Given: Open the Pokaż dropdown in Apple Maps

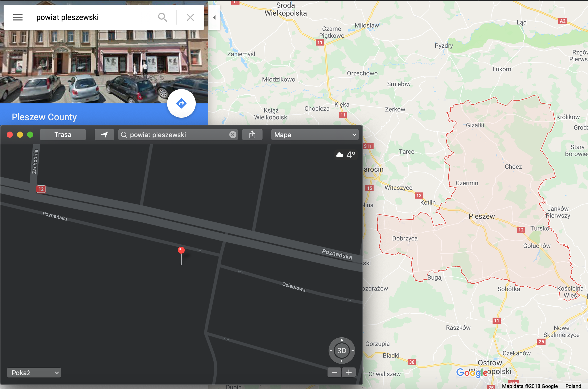Looking at the screenshot, I should coord(34,373).
